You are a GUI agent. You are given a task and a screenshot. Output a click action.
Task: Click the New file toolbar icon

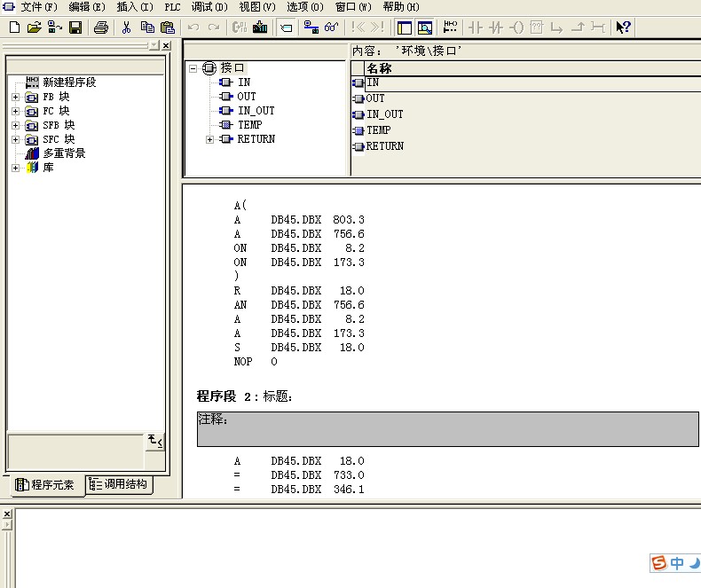point(13,27)
